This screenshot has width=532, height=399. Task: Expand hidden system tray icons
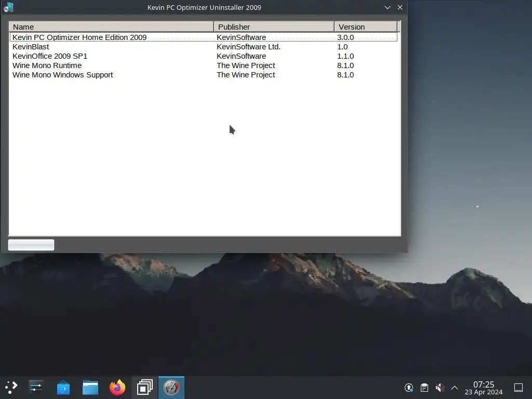pyautogui.click(x=455, y=388)
